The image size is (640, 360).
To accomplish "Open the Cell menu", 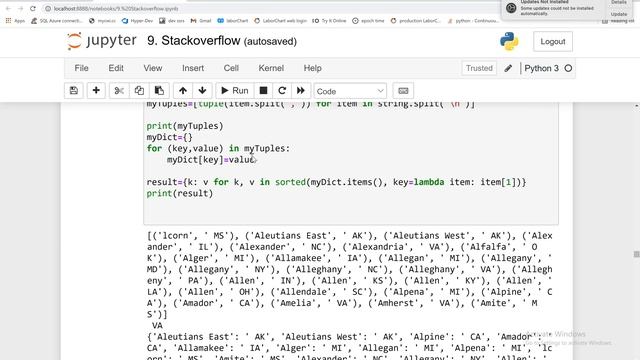I will (231, 68).
